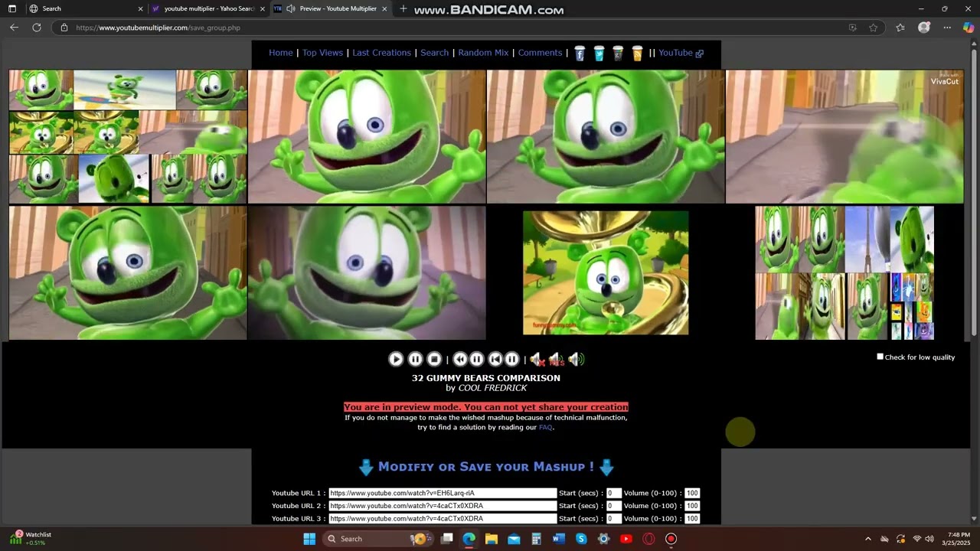Image resolution: width=980 pixels, height=551 pixels.
Task: Open Word from taskbar
Action: (x=558, y=539)
